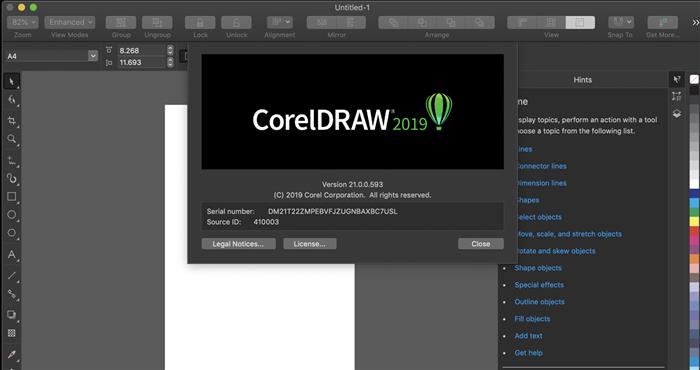Select the Rectangle tool
Image resolution: width=700 pixels, height=370 pixels.
(x=12, y=197)
